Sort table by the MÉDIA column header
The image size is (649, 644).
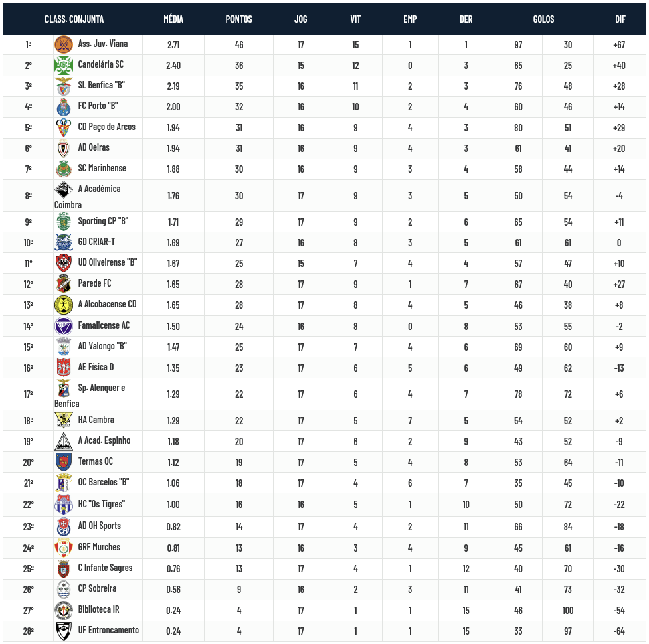173,19
